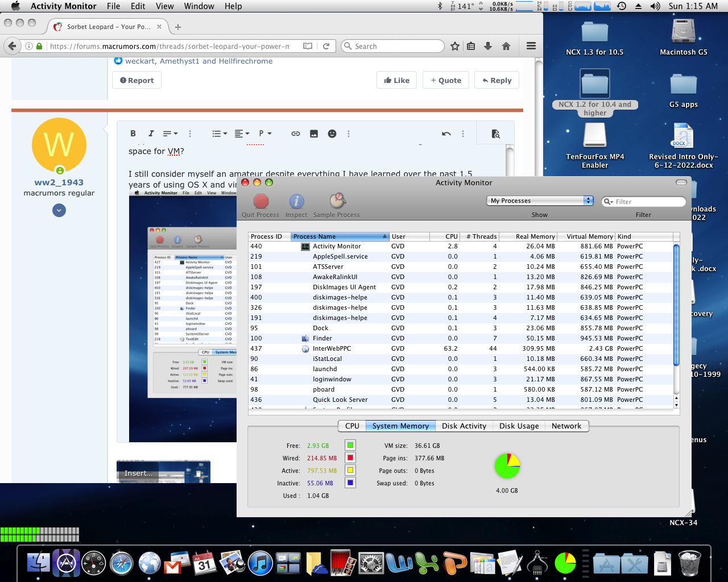Open iCal calendar from the Dock
This screenshot has width=728, height=582.
coord(205,563)
